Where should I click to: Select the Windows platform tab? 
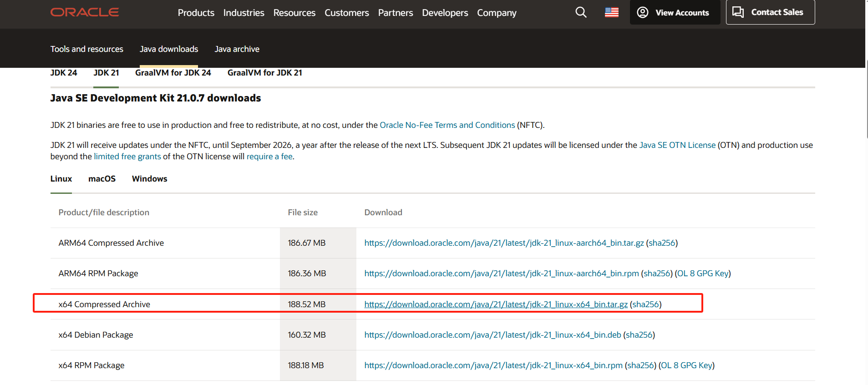pos(150,179)
